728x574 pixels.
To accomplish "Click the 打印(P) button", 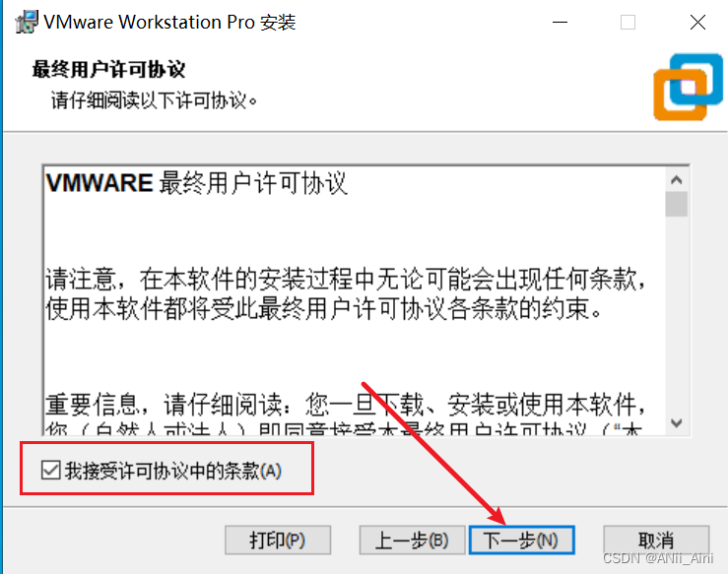I will (278, 541).
